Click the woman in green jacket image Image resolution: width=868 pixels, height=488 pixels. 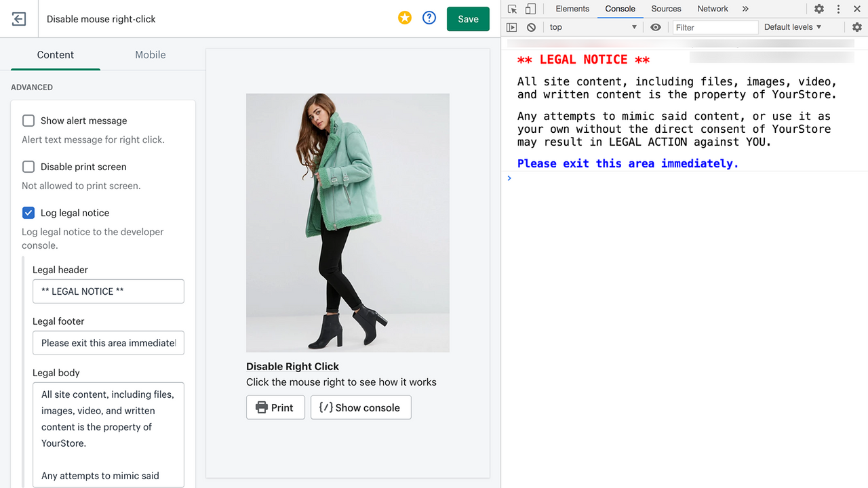(x=348, y=223)
